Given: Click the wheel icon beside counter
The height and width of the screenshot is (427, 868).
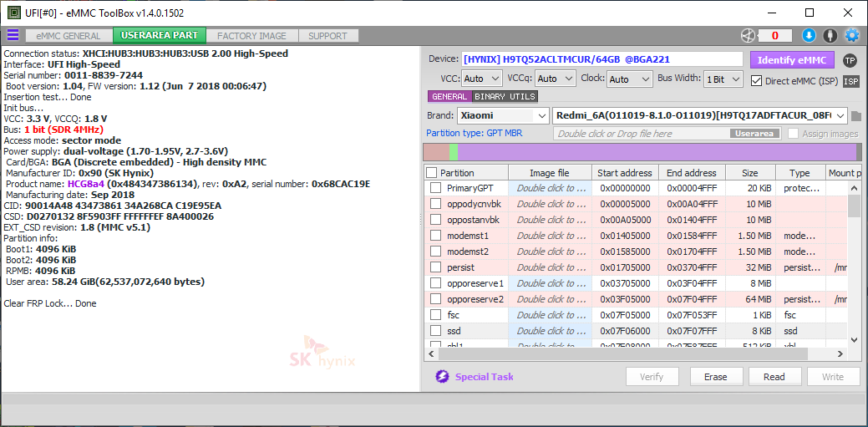Looking at the screenshot, I should point(748,36).
